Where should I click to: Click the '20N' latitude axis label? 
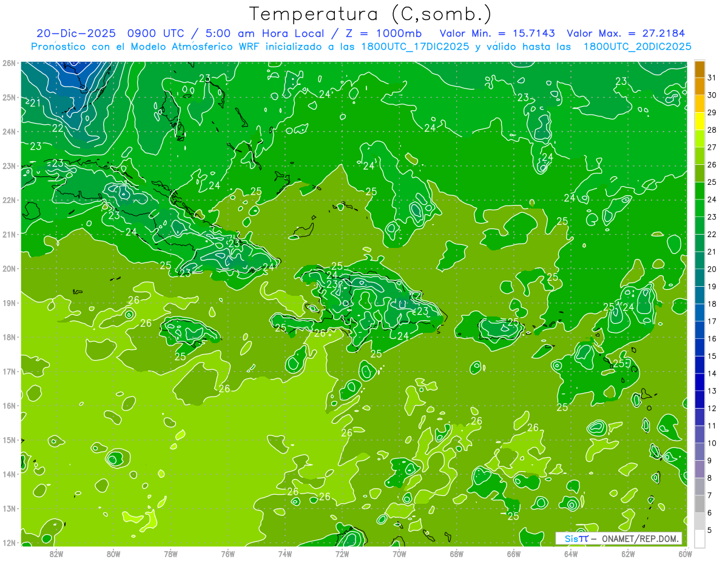click(x=9, y=269)
